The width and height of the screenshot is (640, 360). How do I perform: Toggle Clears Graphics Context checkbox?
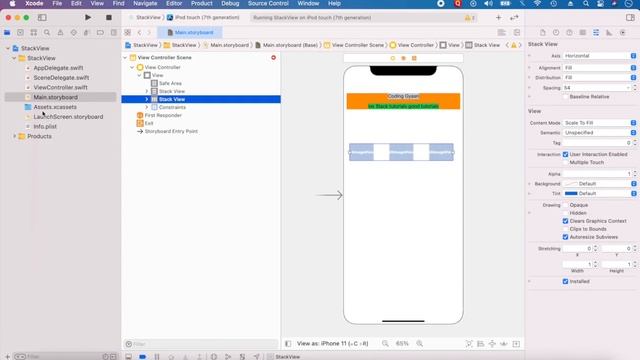pyautogui.click(x=565, y=221)
